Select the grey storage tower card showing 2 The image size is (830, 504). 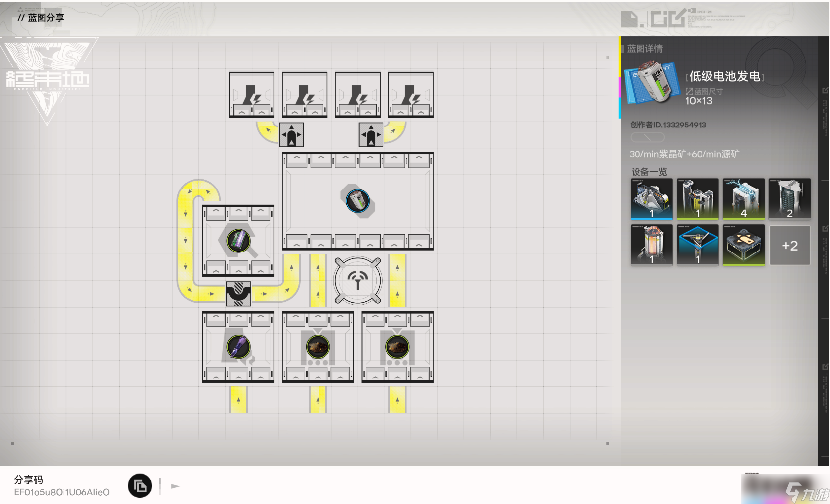(x=790, y=199)
